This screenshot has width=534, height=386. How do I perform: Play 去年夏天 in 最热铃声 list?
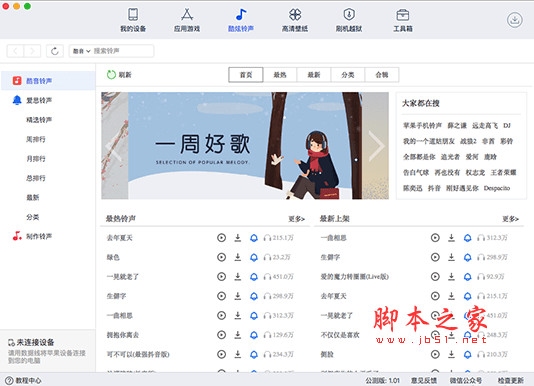point(221,238)
